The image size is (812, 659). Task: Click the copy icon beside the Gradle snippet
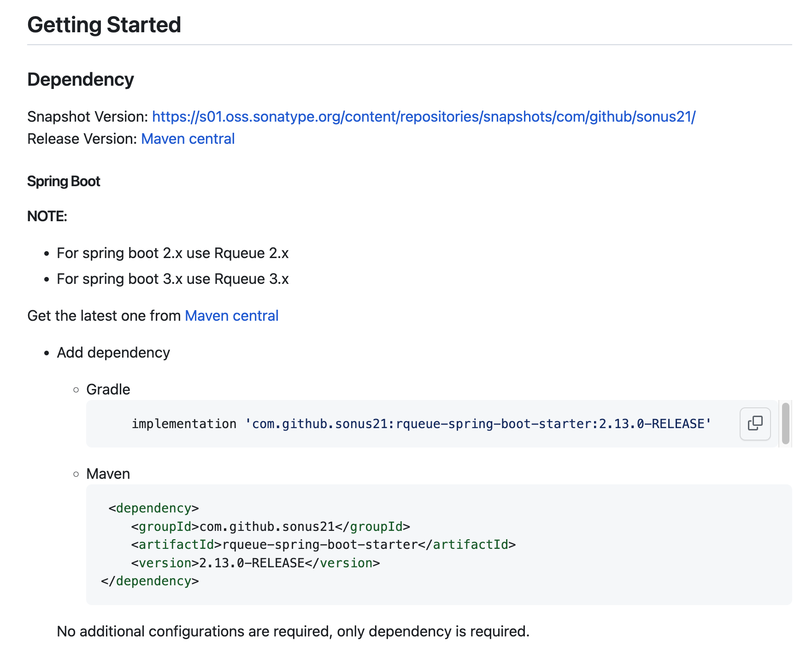click(x=754, y=424)
